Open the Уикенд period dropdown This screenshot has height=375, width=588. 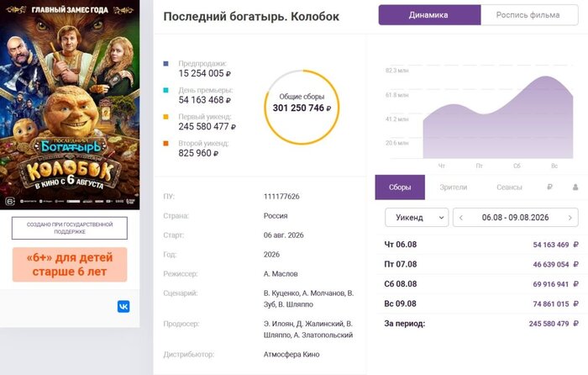click(x=417, y=217)
